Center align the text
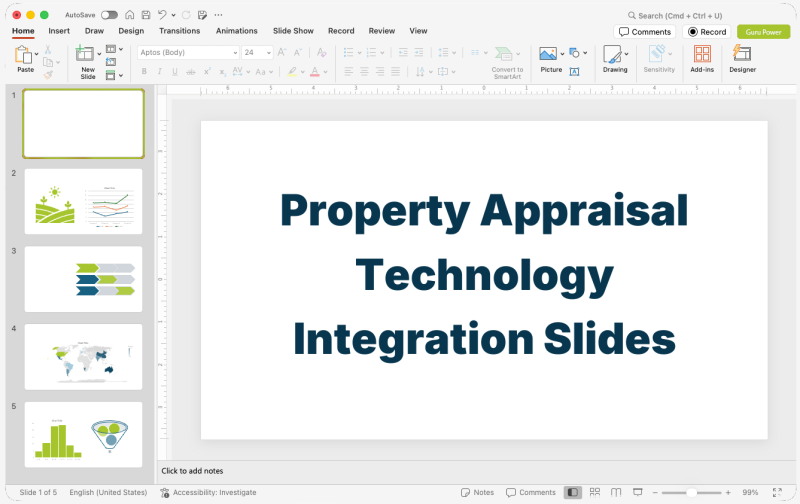This screenshot has height=504, width=800. click(364, 71)
